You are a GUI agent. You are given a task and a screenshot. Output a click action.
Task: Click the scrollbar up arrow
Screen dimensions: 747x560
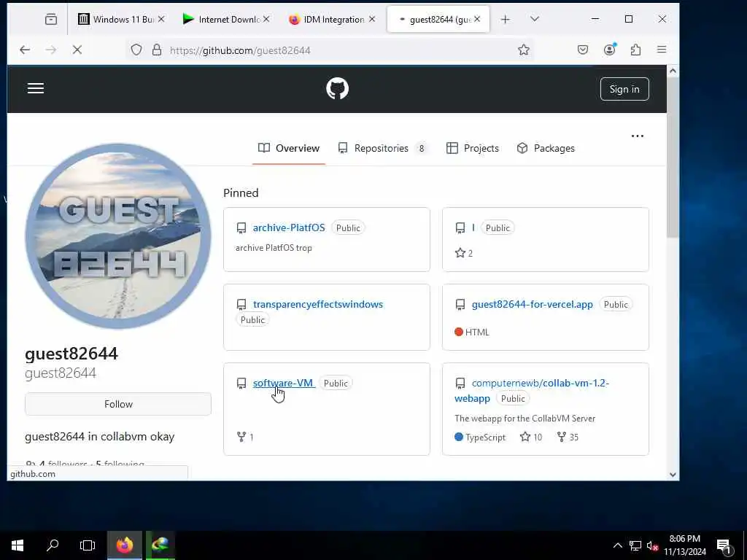[x=672, y=71]
